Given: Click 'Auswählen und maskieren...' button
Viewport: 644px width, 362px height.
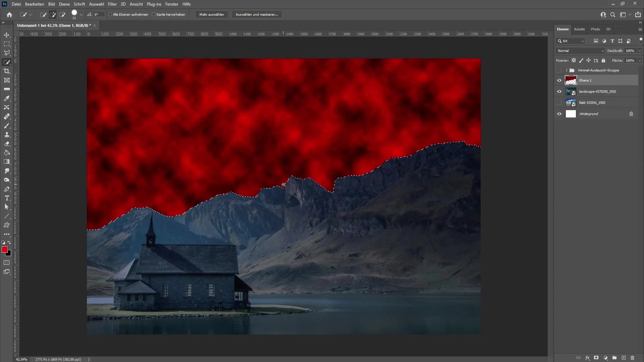Looking at the screenshot, I should [x=257, y=14].
